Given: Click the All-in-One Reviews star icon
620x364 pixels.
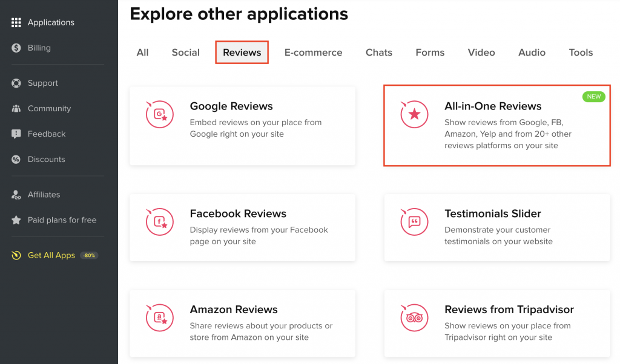Looking at the screenshot, I should tap(414, 114).
